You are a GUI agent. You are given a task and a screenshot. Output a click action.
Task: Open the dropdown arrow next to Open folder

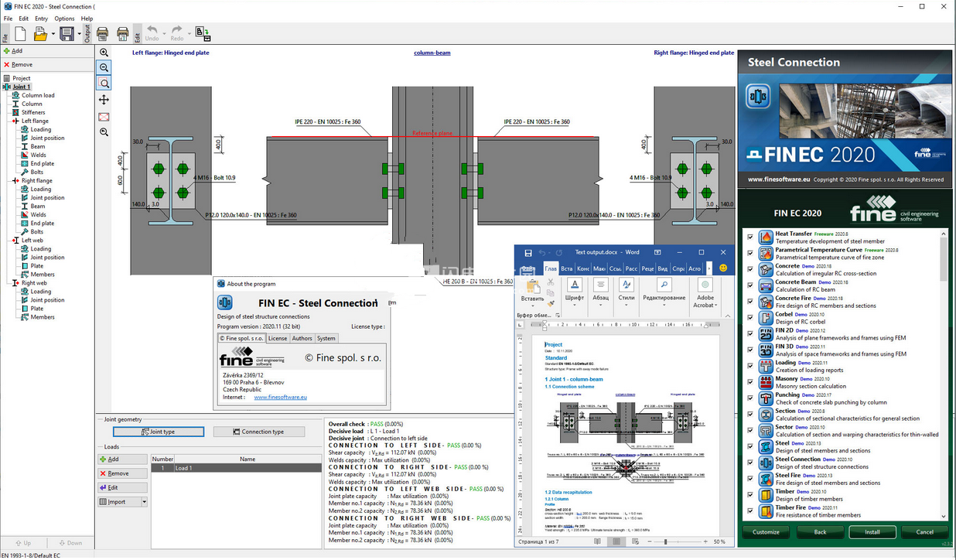click(53, 34)
